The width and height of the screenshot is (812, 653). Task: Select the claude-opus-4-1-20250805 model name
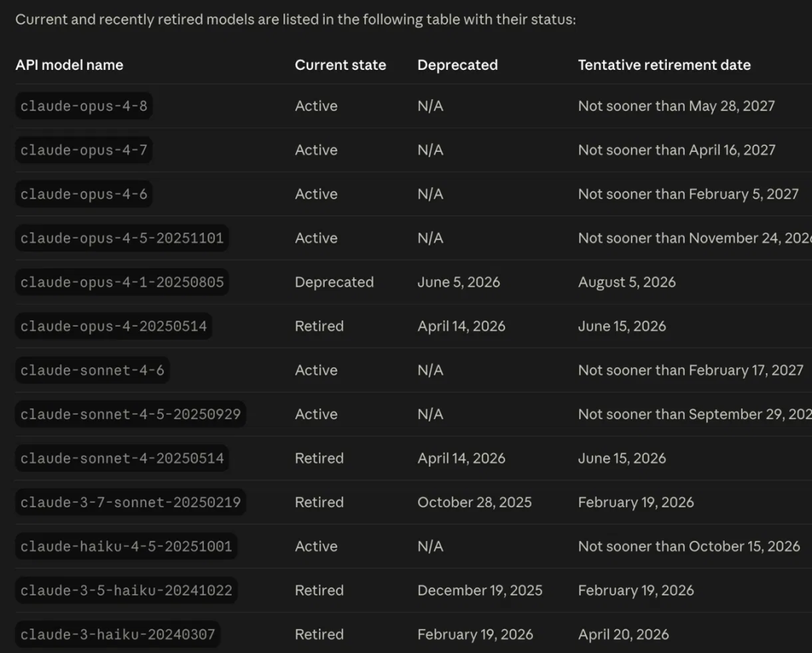[123, 282]
